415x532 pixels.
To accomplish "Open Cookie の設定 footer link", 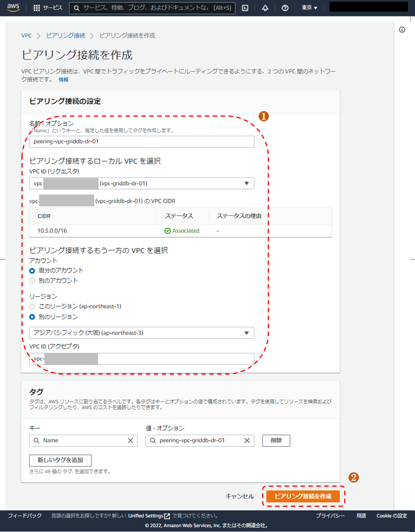I will 392,516.
